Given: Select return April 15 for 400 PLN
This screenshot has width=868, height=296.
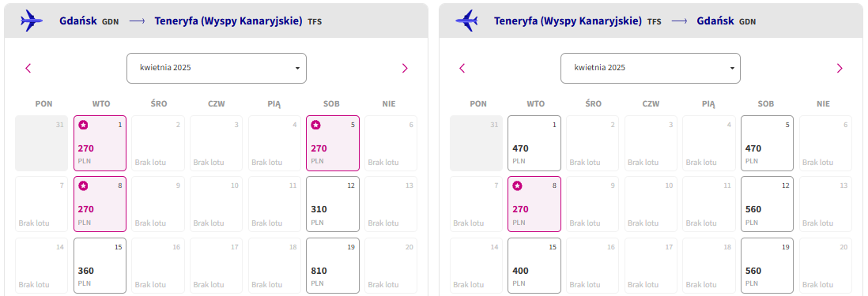Looking at the screenshot, I should tap(534, 265).
